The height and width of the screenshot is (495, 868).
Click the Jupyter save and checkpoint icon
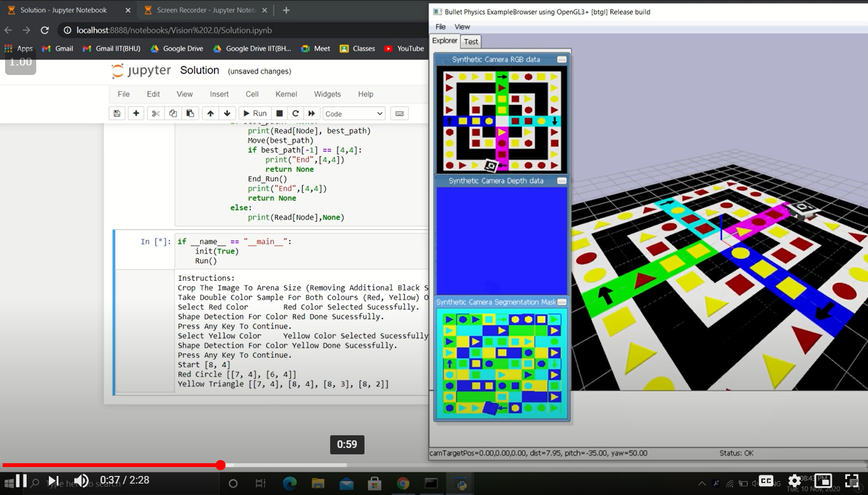pos(117,114)
